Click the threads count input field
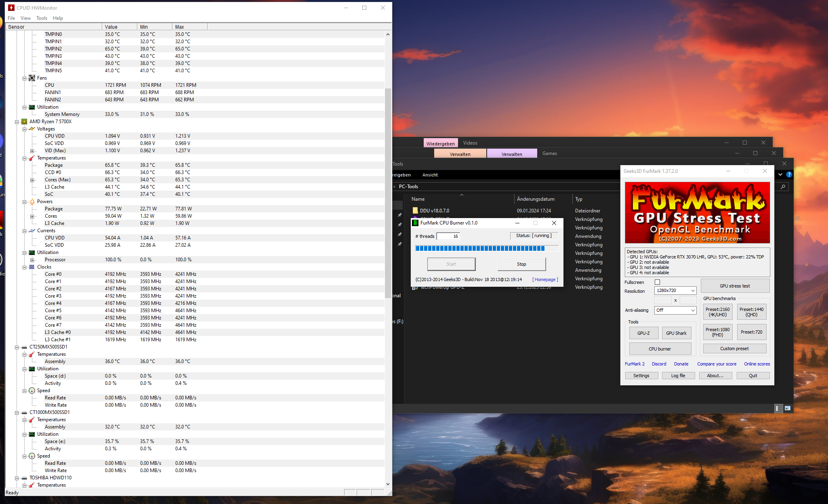The image size is (828, 504). click(x=448, y=236)
